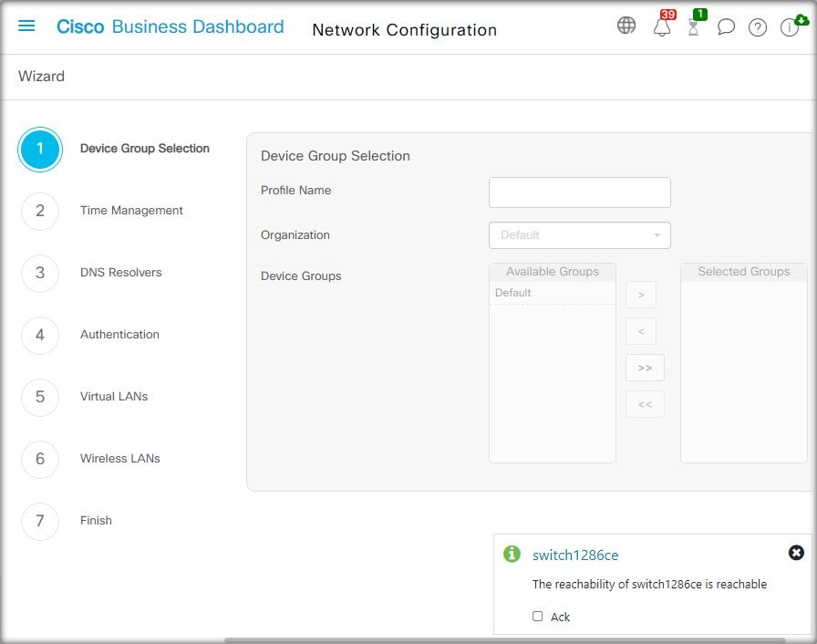817x644 pixels.
Task: Dismiss the switch1286ce notification popup
Action: (796, 553)
